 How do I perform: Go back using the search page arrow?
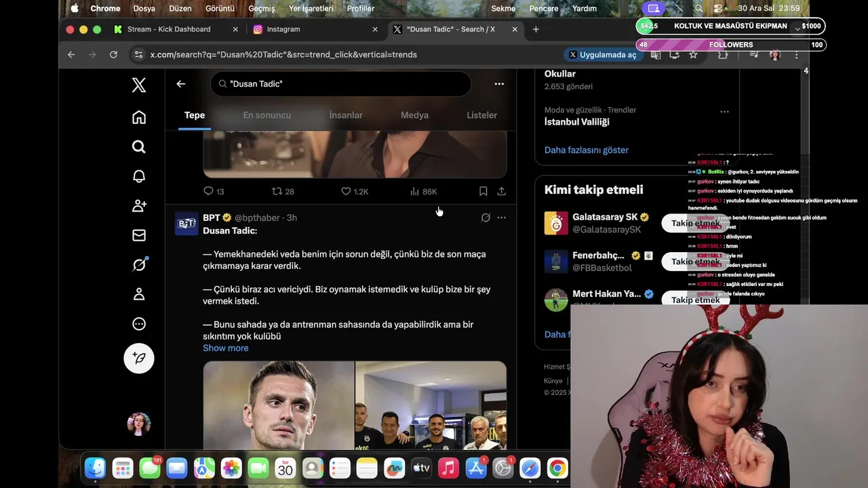(x=180, y=84)
